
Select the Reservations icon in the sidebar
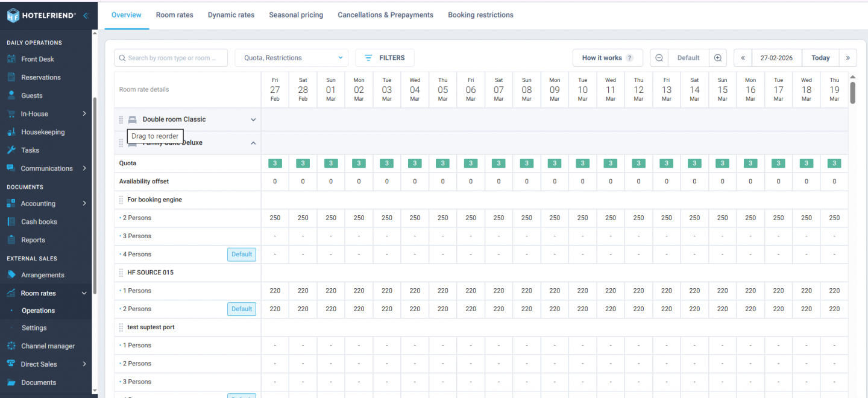(12, 77)
